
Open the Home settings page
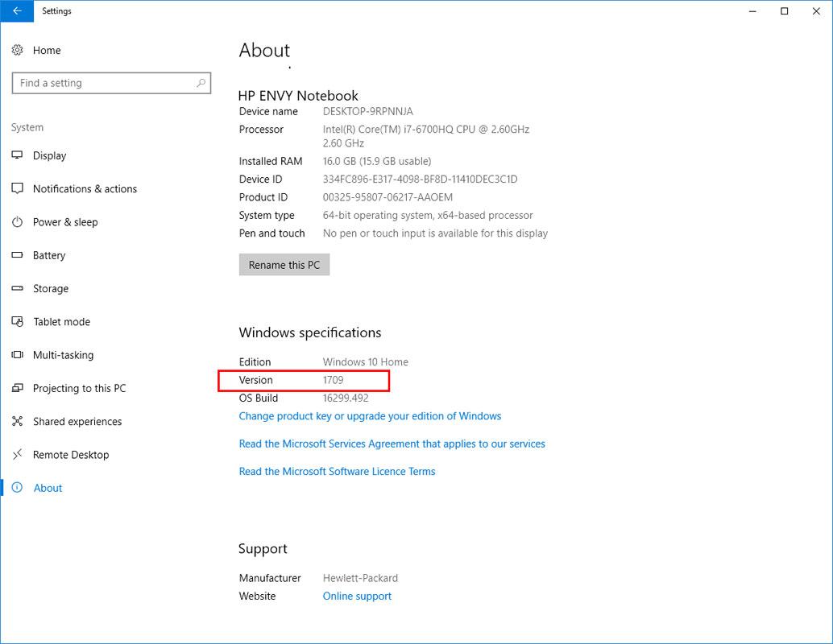(47, 51)
